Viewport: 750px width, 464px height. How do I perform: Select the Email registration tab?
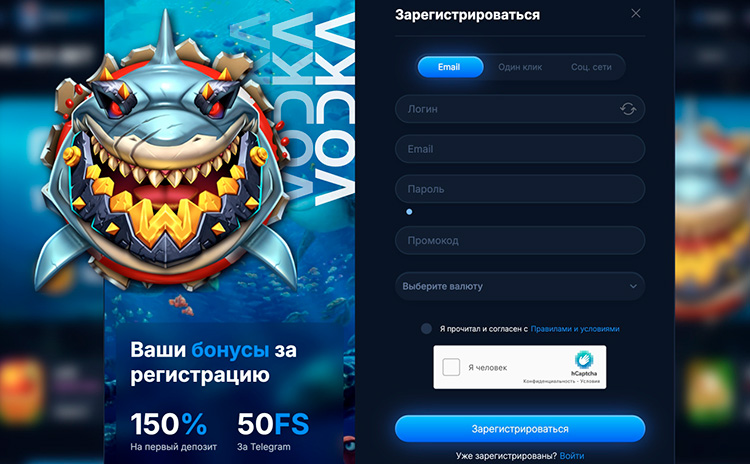tap(450, 67)
